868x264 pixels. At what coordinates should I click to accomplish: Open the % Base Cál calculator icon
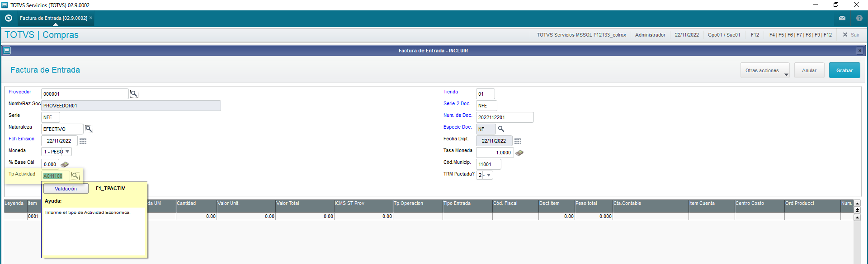(x=65, y=164)
